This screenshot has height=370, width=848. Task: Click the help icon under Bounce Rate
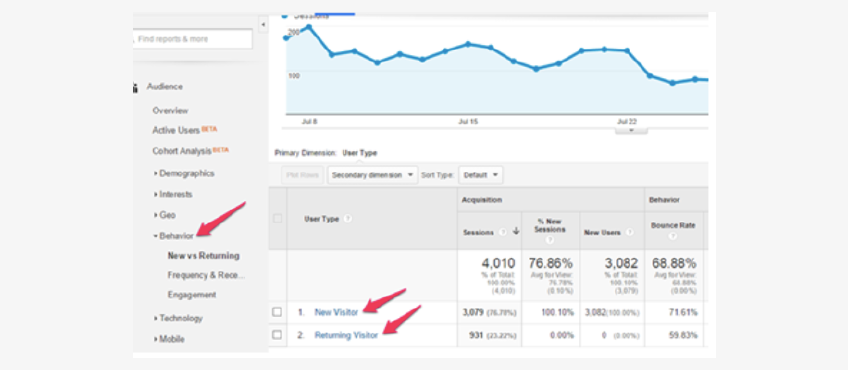click(x=673, y=237)
